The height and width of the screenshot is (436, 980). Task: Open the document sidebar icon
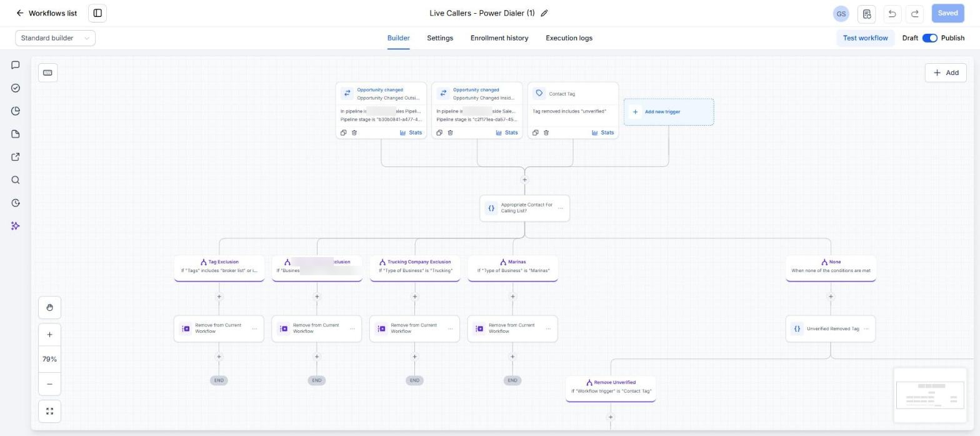coord(16,134)
